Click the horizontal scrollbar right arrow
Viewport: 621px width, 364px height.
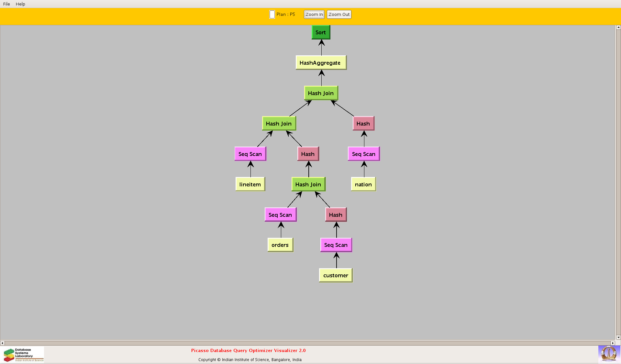[613, 343]
